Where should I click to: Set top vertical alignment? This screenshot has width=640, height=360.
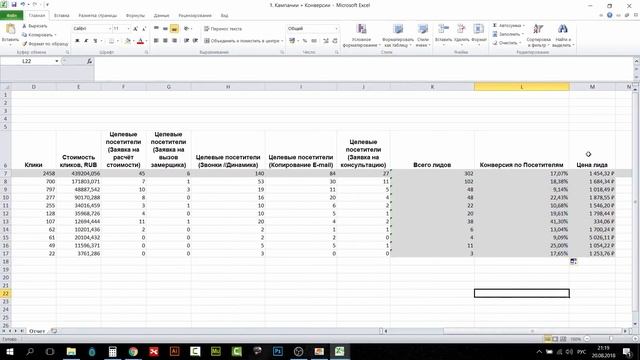(156, 29)
